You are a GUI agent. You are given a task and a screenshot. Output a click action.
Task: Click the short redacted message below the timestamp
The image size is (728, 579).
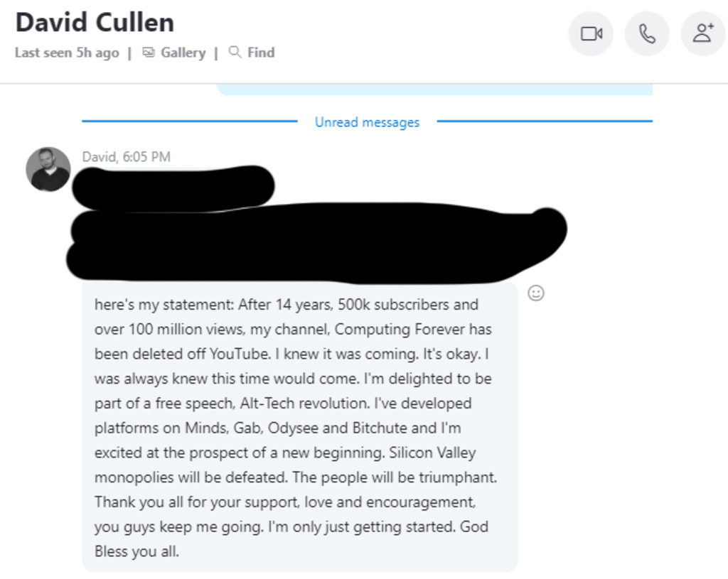pyautogui.click(x=173, y=188)
